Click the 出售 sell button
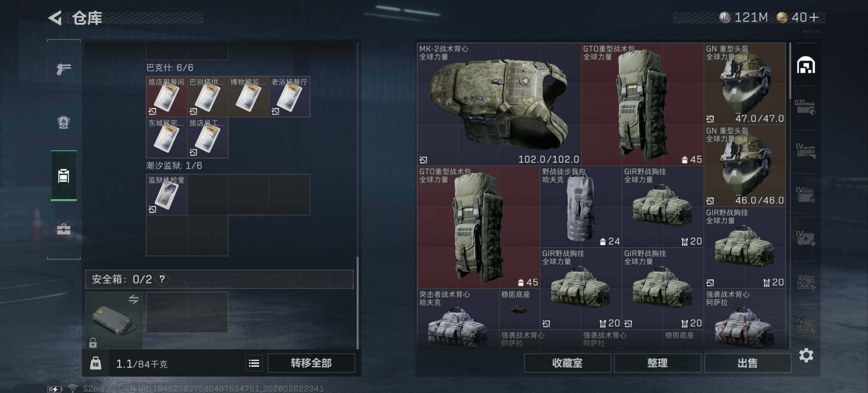The width and height of the screenshot is (868, 393). pyautogui.click(x=747, y=363)
